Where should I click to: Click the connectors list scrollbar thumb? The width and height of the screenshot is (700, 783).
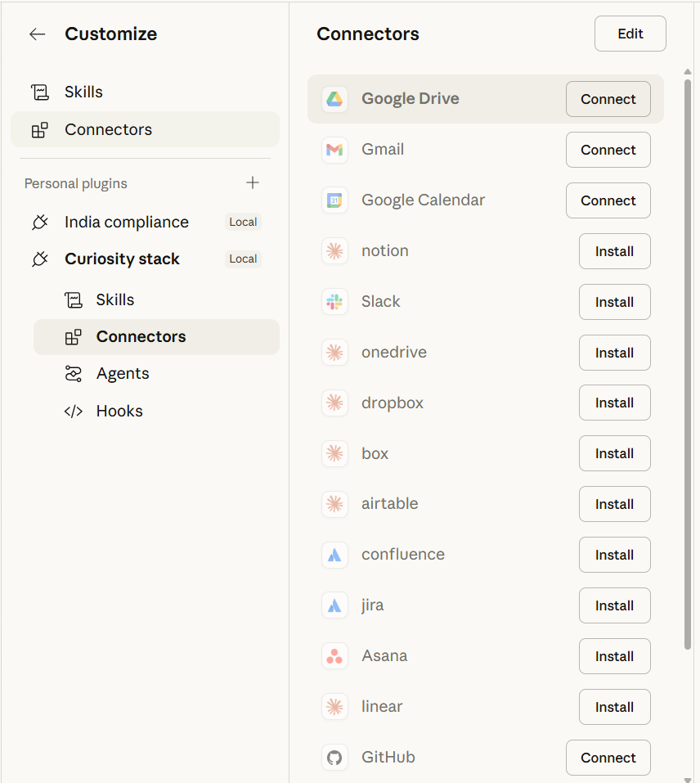(688, 365)
